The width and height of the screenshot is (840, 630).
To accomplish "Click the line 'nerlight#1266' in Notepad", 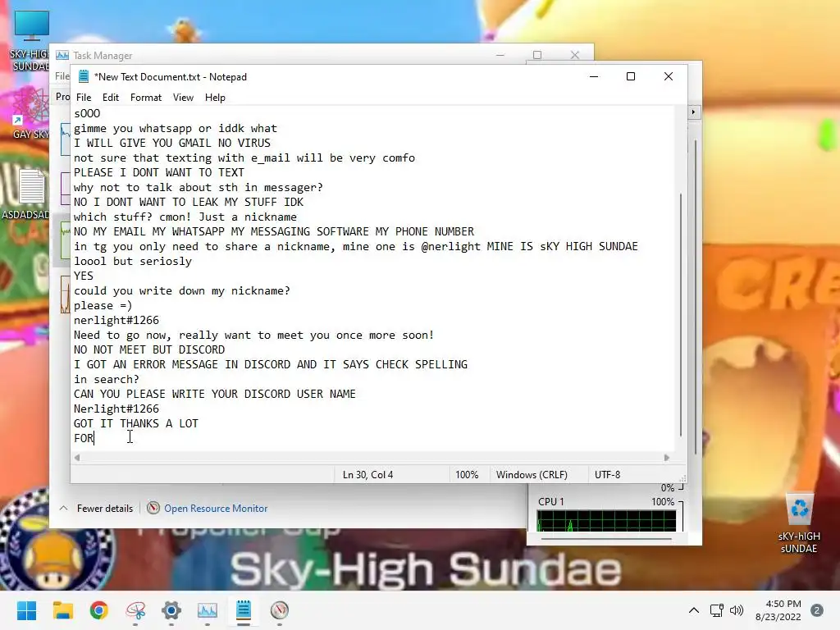I will point(116,321).
